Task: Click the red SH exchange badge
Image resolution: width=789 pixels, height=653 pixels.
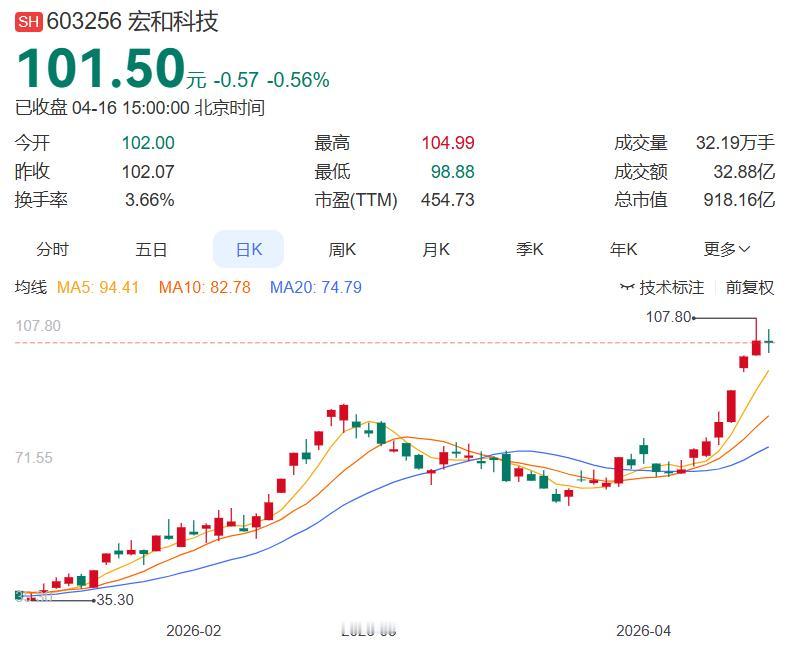Action: pos(29,22)
